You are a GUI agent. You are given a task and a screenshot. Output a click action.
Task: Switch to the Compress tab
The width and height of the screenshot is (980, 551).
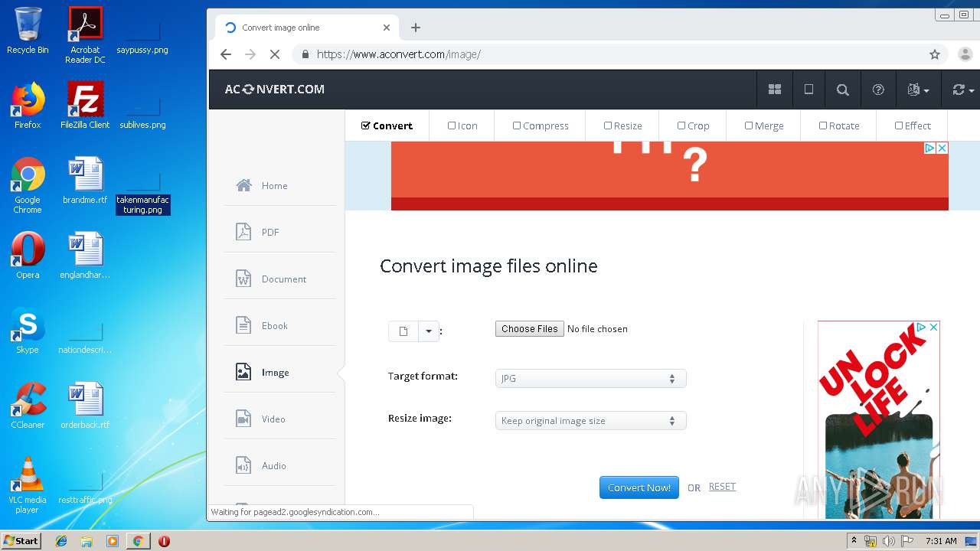click(541, 126)
